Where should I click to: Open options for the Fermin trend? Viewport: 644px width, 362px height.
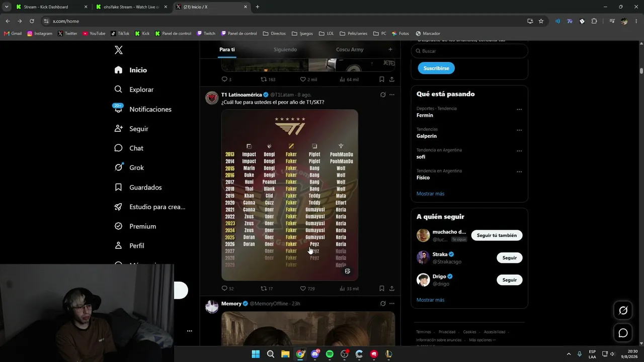pyautogui.click(x=519, y=110)
